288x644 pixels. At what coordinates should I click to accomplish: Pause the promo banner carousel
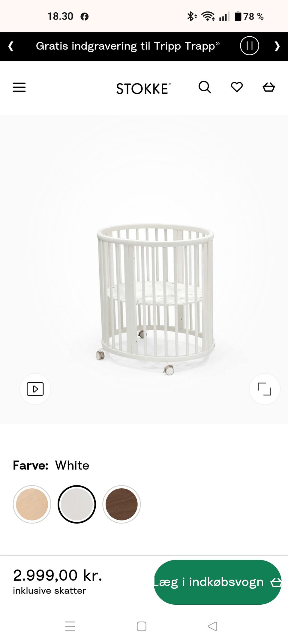coord(249,46)
